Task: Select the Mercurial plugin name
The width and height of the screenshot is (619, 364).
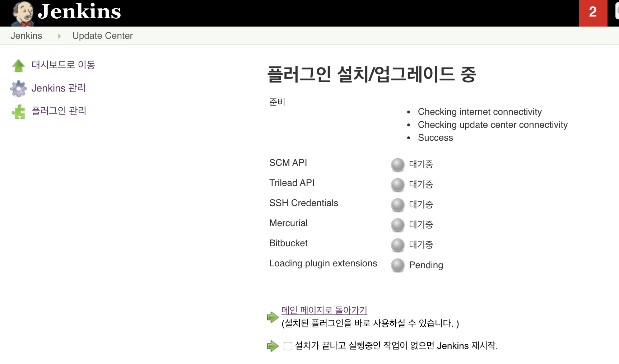Action: [x=288, y=223]
